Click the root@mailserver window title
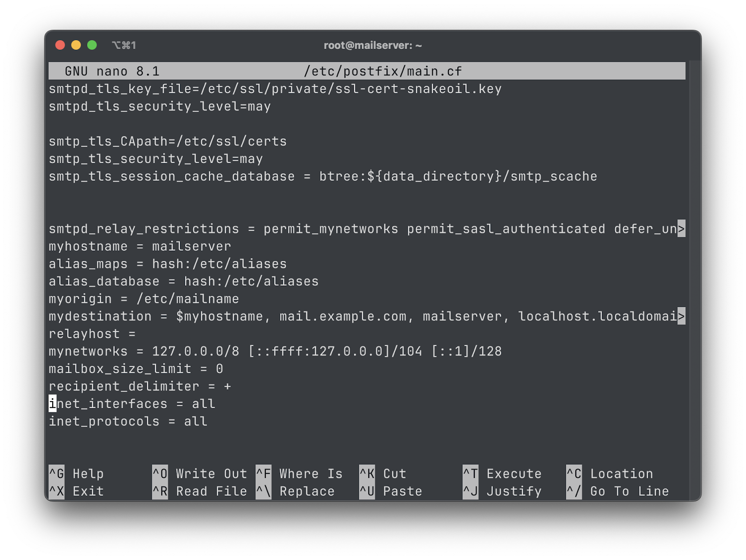This screenshot has width=746, height=560. point(373,45)
